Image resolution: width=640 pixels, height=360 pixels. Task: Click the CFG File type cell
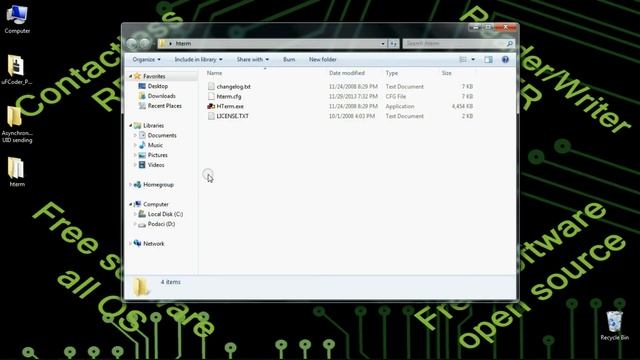[x=396, y=96]
